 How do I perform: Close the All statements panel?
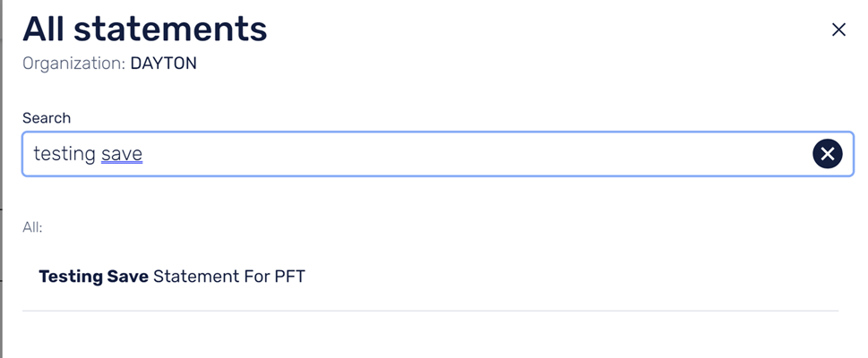pyautogui.click(x=838, y=30)
